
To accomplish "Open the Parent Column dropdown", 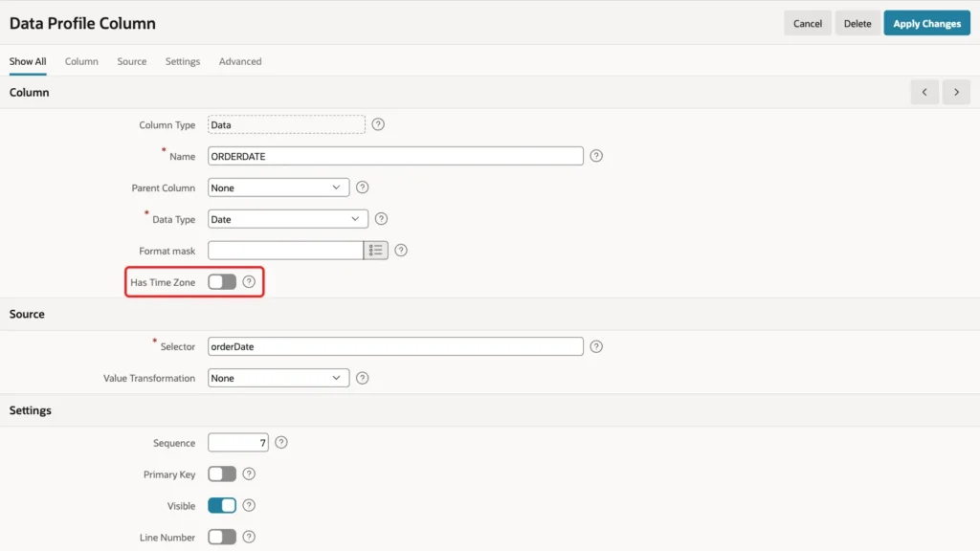I will tap(278, 187).
